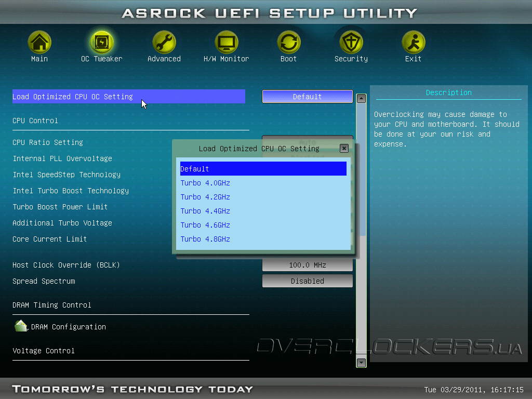Click the CPU Control section heading
This screenshot has width=532, height=399.
point(35,121)
